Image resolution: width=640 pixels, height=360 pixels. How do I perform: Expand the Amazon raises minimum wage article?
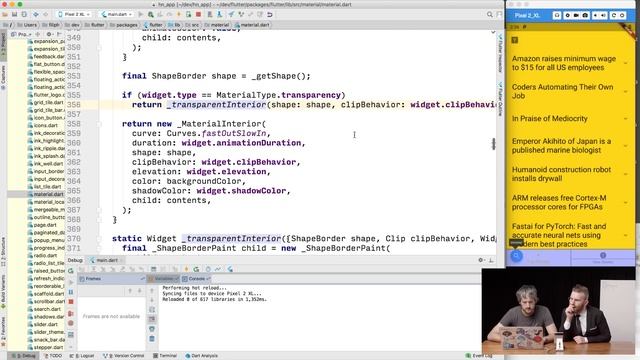[x=625, y=63]
